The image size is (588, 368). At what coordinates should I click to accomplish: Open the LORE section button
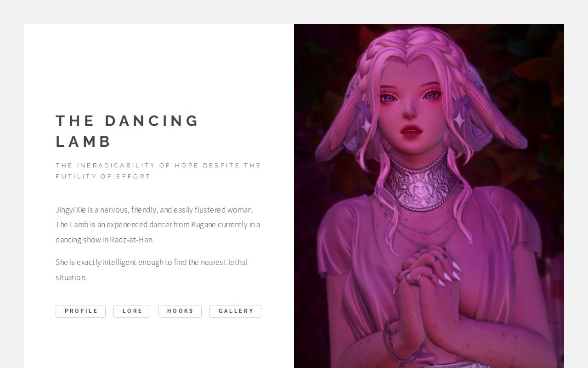coord(132,311)
